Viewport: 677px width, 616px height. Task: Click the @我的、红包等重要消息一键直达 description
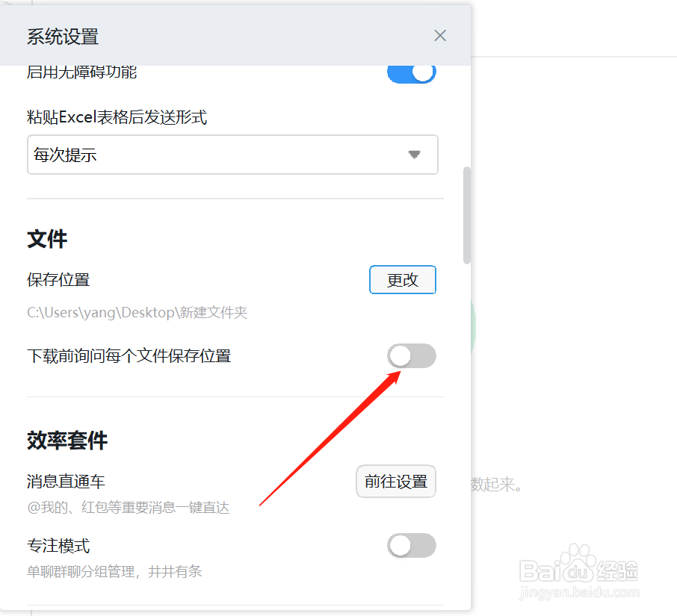click(x=129, y=507)
